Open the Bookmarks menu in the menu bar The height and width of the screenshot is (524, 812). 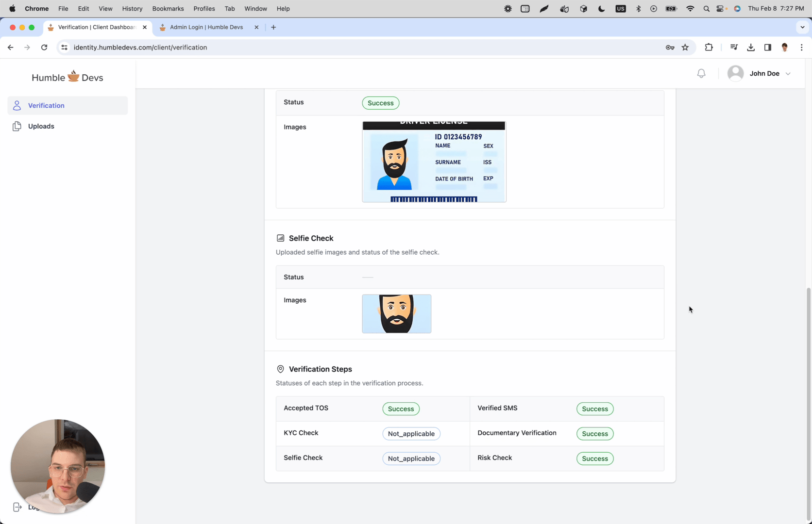pyautogui.click(x=168, y=8)
